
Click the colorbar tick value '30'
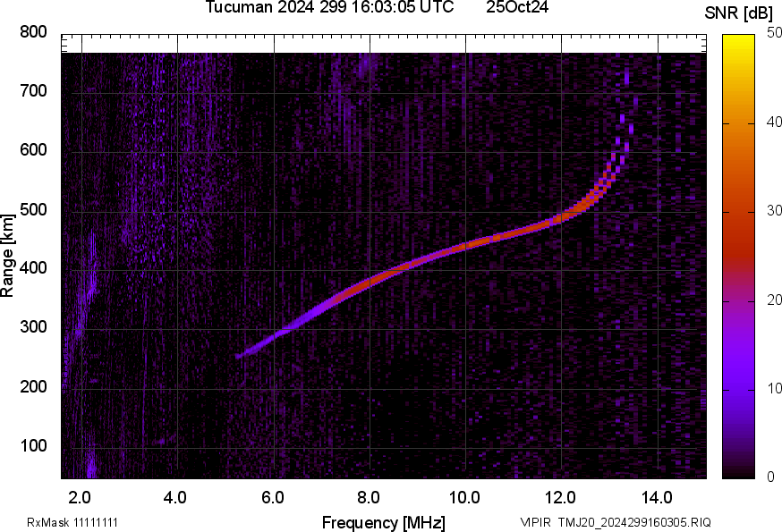775,211
